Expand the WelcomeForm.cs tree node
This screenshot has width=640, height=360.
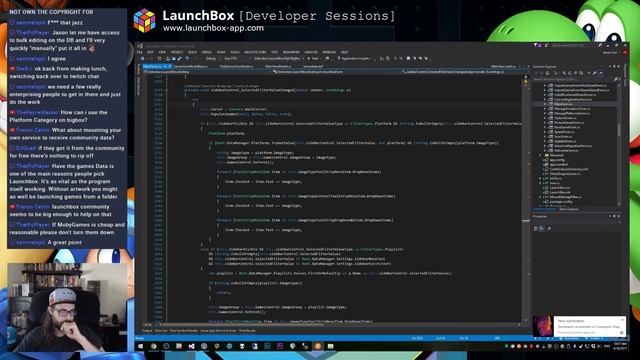[x=545, y=151]
